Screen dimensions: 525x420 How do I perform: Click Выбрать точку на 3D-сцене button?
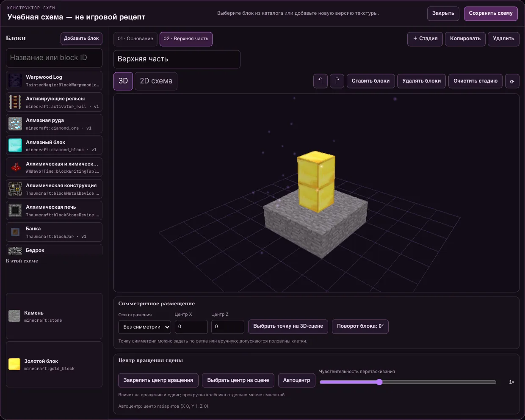coord(288,326)
